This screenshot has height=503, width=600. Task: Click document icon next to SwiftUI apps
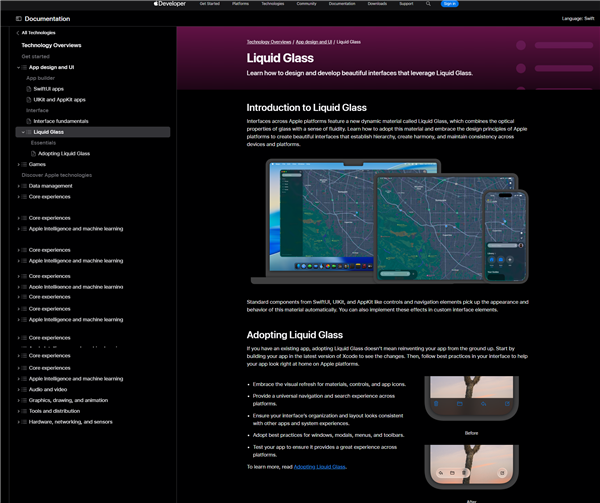click(x=29, y=89)
